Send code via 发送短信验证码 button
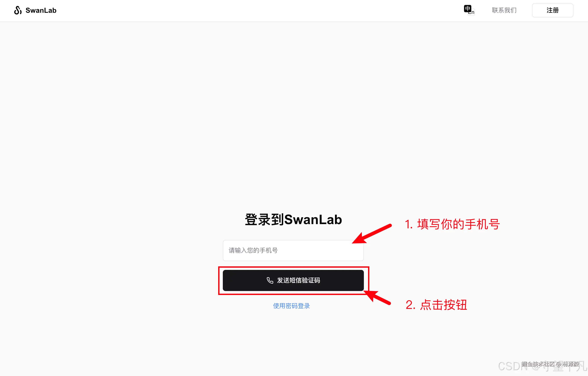 293,280
